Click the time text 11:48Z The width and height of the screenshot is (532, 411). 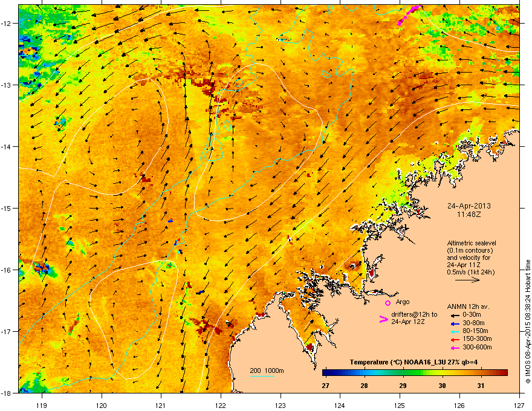point(469,215)
